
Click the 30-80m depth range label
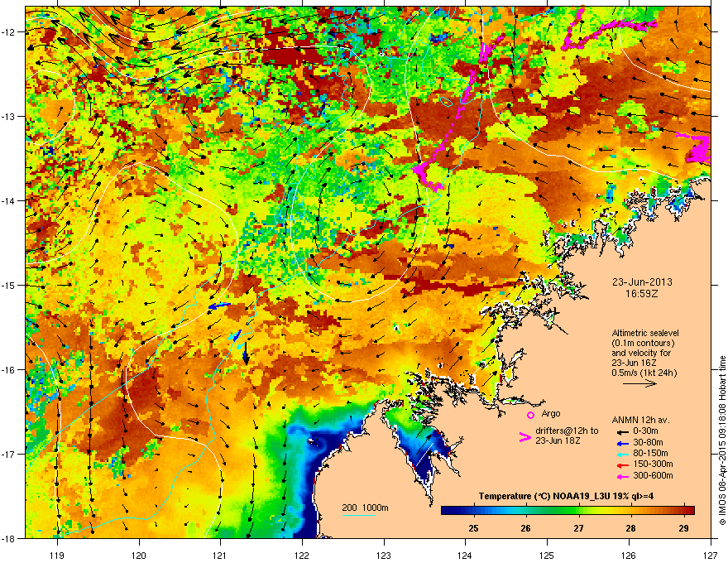click(x=648, y=443)
